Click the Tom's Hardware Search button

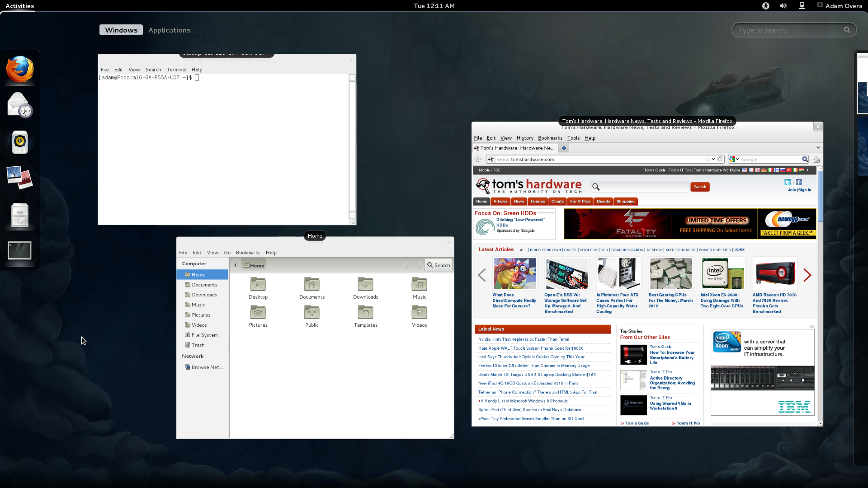[700, 187]
